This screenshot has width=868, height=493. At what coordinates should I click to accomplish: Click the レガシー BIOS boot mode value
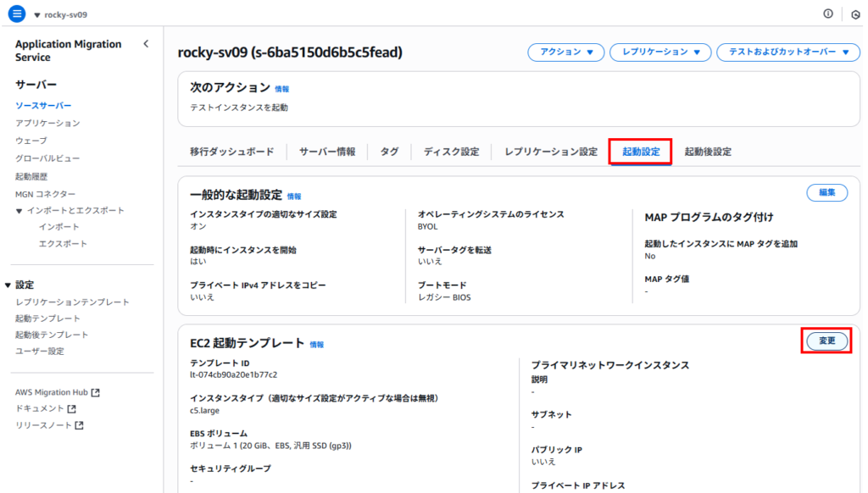444,297
